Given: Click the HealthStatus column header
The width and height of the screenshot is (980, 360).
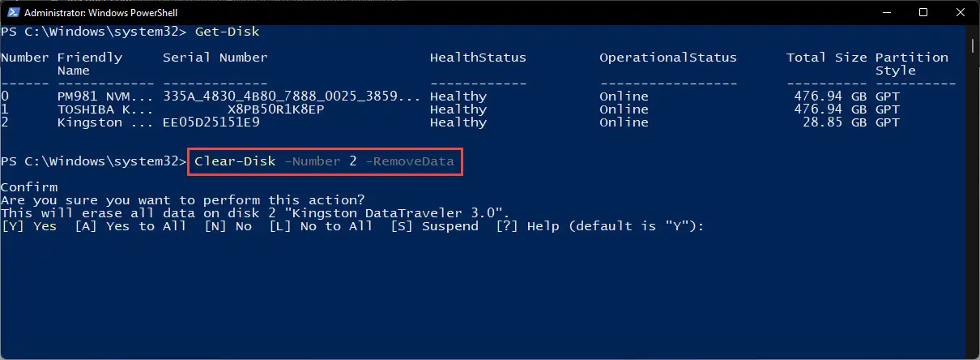Looking at the screenshot, I should tap(479, 58).
